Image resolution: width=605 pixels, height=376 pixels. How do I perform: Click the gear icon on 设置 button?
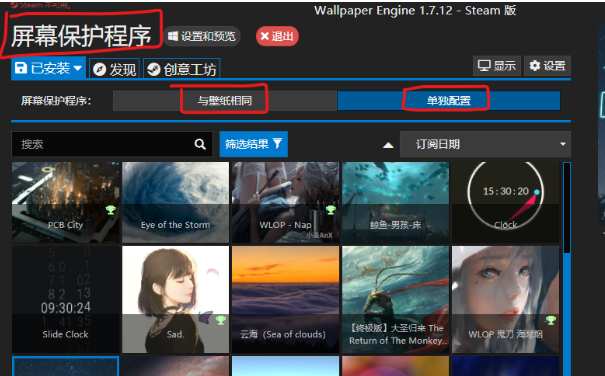[x=535, y=66]
